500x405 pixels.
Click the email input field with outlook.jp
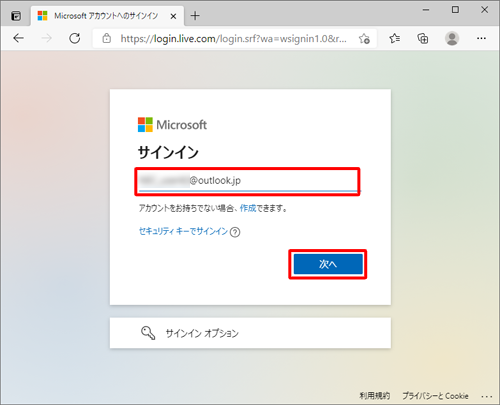coord(248,181)
